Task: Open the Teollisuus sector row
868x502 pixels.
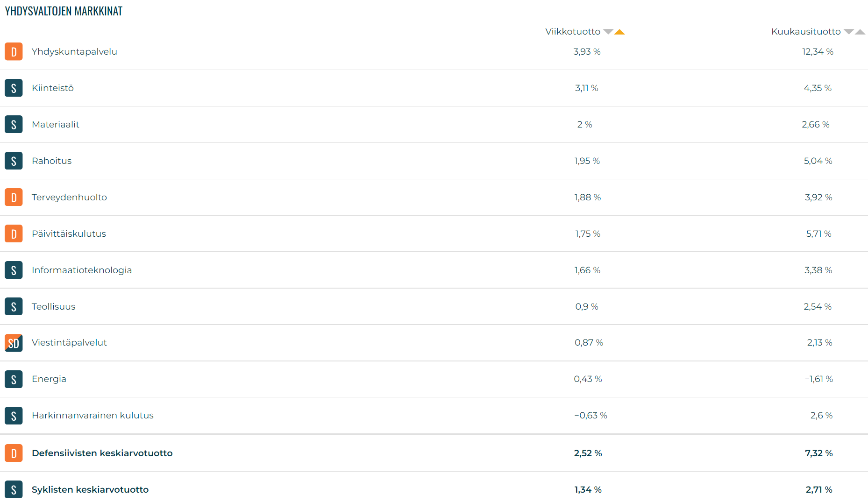Action: pyautogui.click(x=54, y=306)
